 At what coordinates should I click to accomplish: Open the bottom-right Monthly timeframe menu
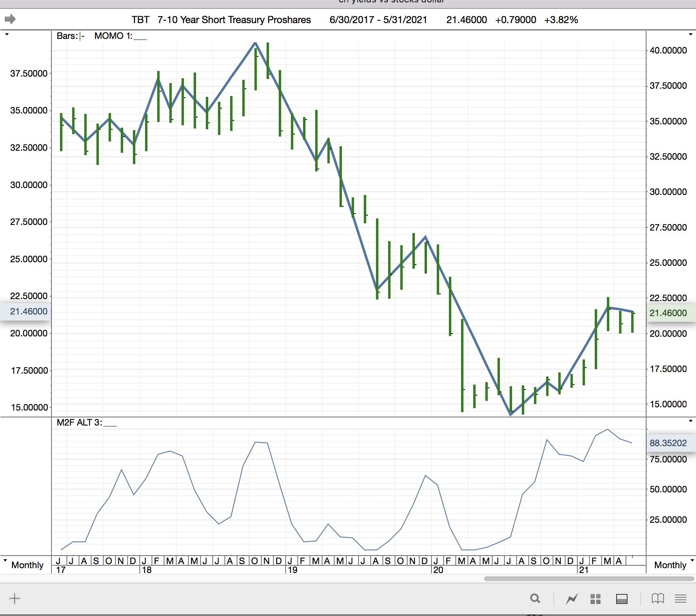[x=670, y=565]
